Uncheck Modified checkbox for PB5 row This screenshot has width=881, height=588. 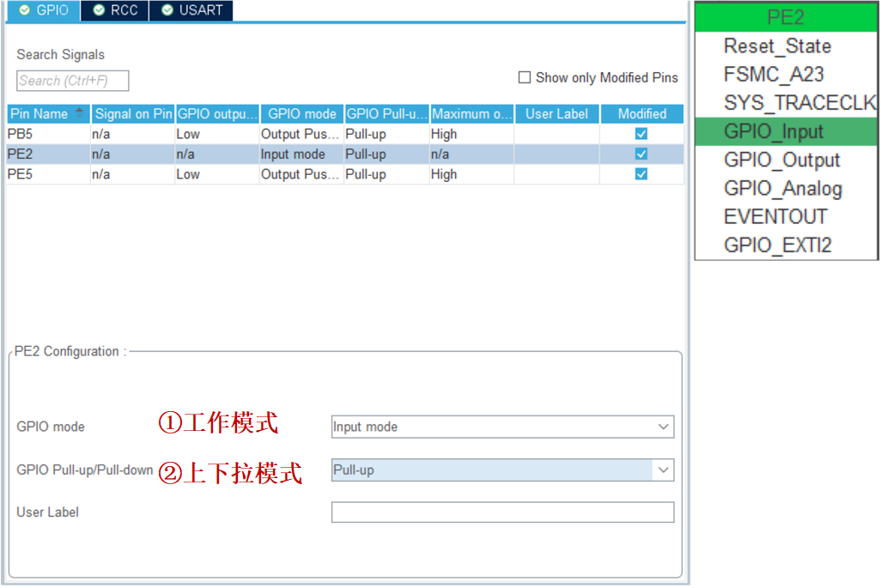(641, 134)
